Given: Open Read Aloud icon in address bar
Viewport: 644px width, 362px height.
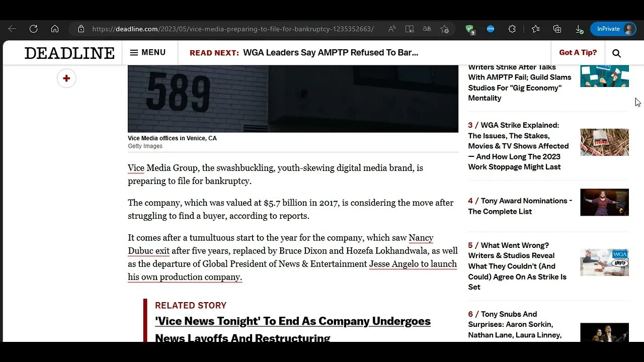Looking at the screenshot, I should coord(392,29).
